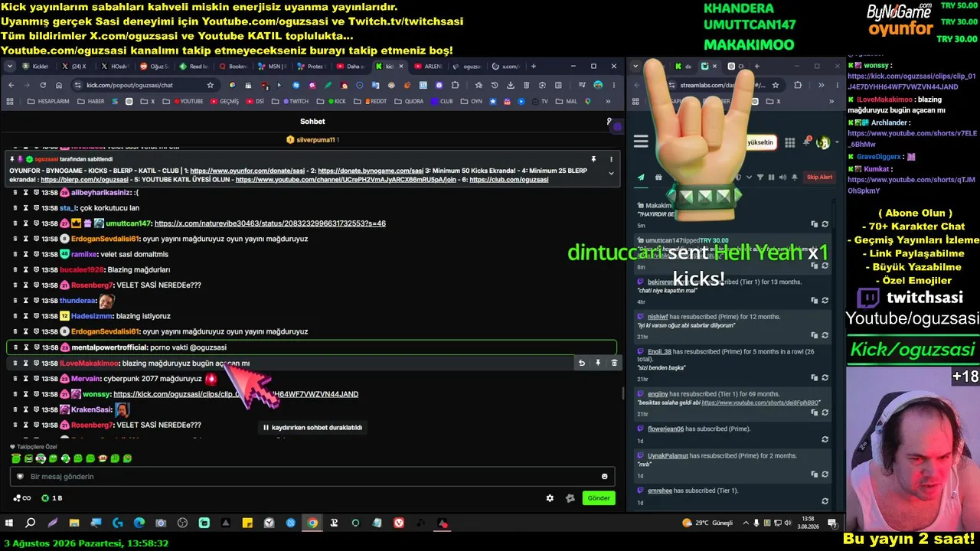Open the HESAPLARIM bookmarks folder
This screenshot has width=980, height=551.
47,101
